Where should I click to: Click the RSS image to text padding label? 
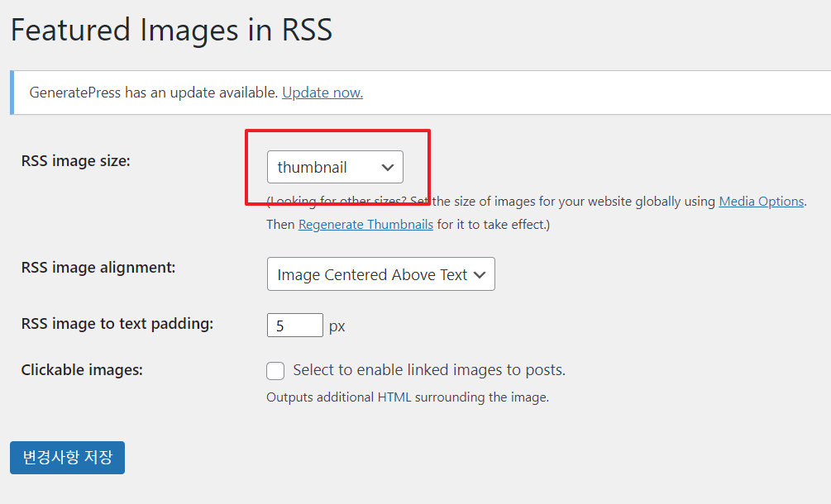[x=117, y=324]
